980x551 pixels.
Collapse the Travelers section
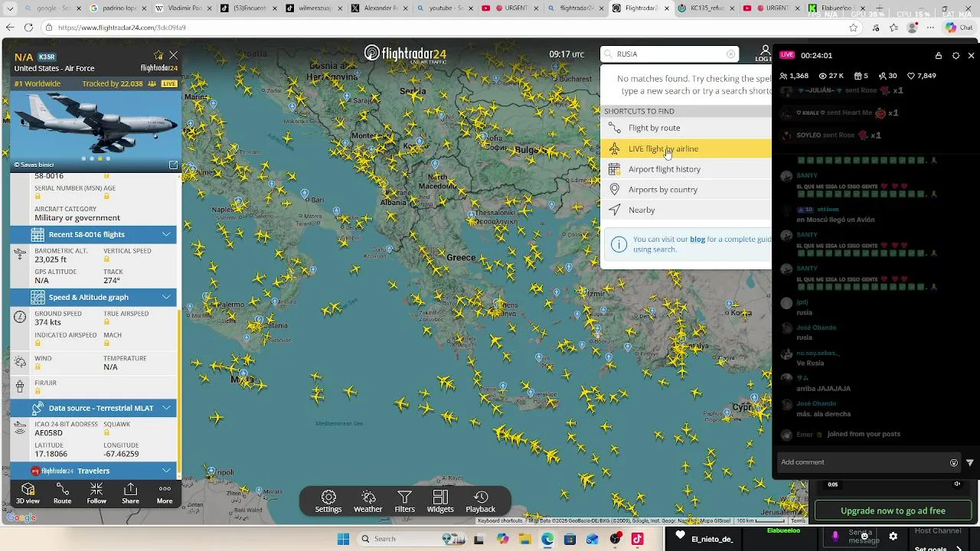point(166,471)
